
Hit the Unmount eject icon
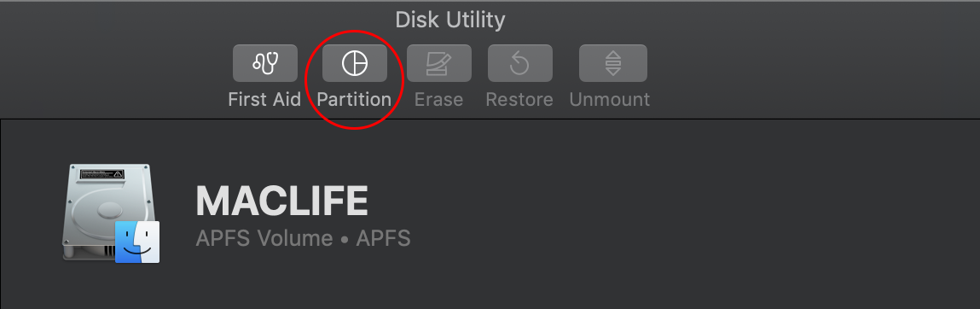pyautogui.click(x=613, y=63)
